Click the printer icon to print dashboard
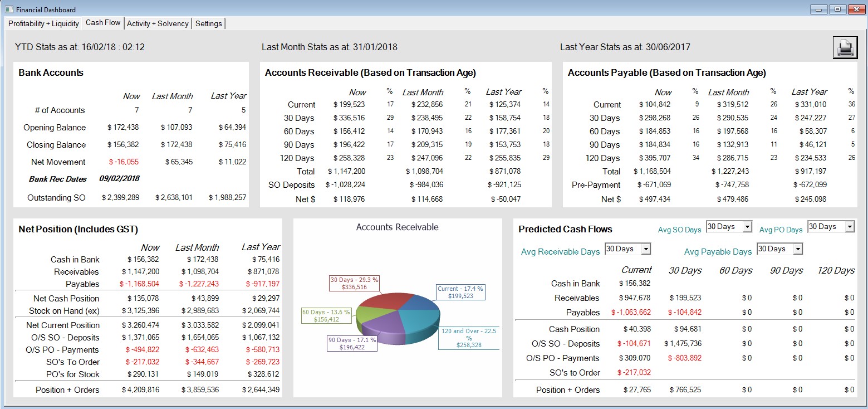868x409 pixels. tap(845, 47)
